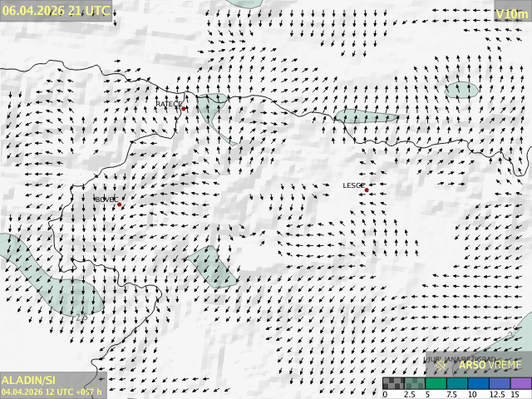
Task: Click the Rateče station red dot
Action: pyautogui.click(x=184, y=108)
